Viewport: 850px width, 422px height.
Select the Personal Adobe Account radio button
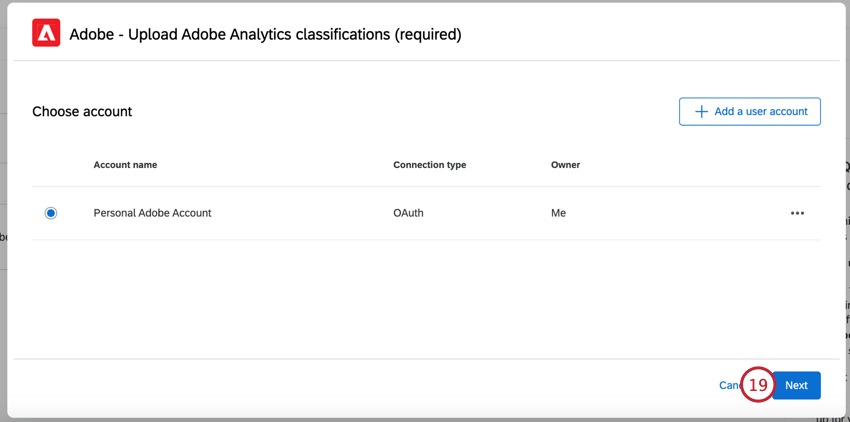[51, 213]
